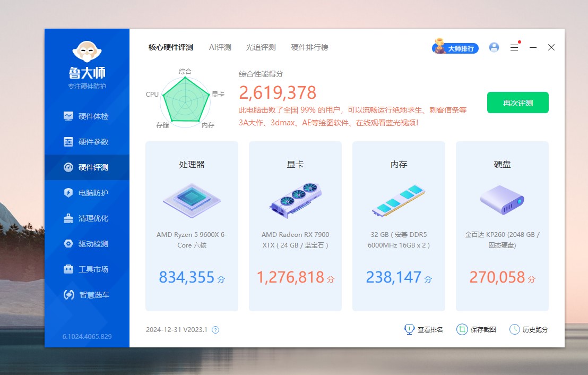This screenshot has width=588, height=375.
Task: Click the 硬盘 drive illustration
Action: point(502,200)
